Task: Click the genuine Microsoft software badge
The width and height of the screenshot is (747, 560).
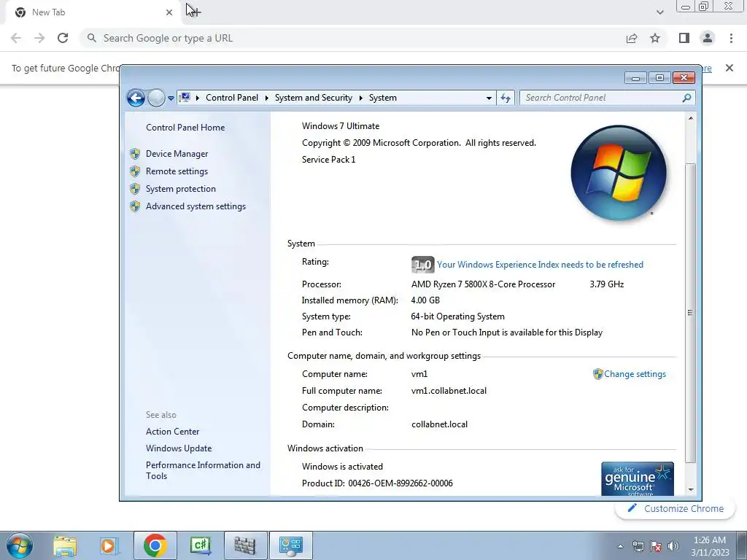Action: tap(638, 479)
